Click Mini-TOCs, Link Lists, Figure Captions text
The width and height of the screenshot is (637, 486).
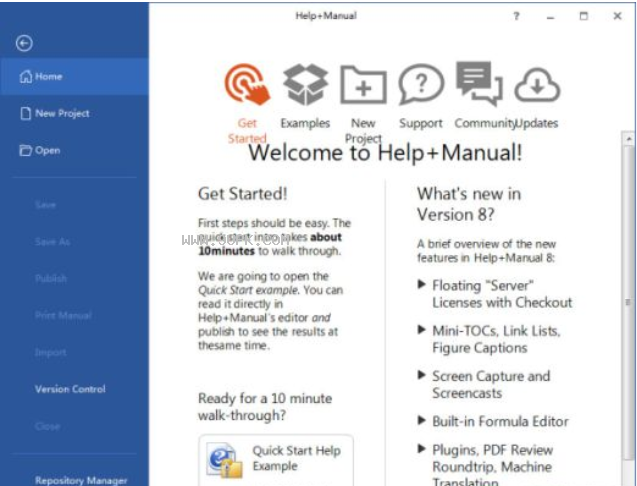click(x=496, y=339)
